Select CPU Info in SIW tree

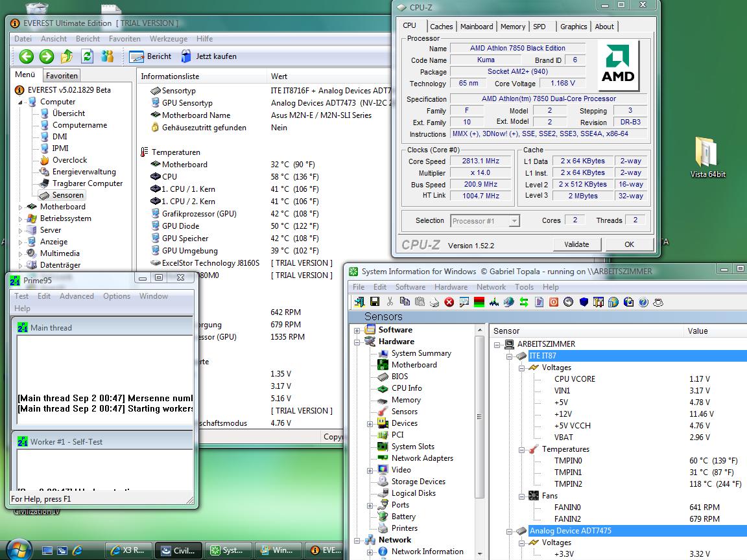click(407, 389)
